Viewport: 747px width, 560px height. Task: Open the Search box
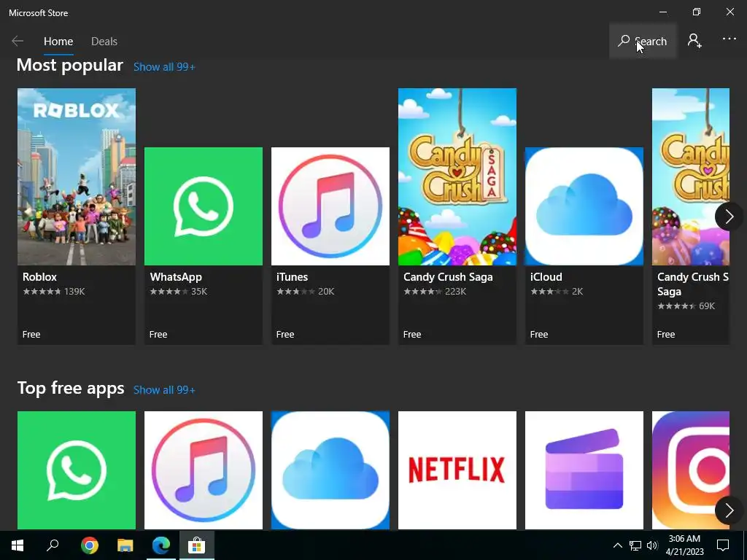pyautogui.click(x=643, y=41)
